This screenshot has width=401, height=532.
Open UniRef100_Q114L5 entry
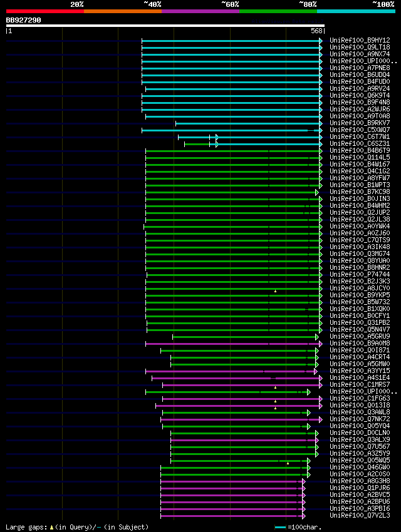coord(360,157)
